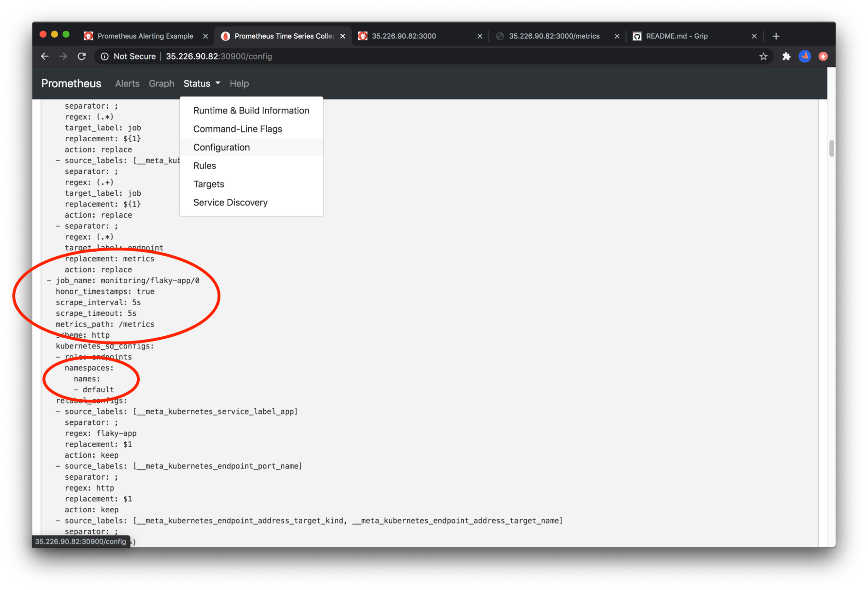
Task: Click the Not Secure info icon
Action: [x=105, y=56]
